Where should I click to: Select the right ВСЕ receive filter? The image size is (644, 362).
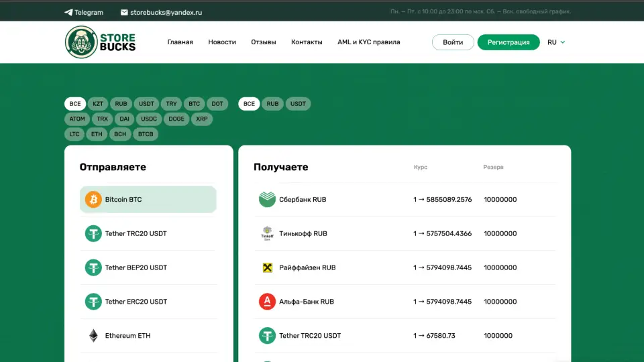click(249, 104)
